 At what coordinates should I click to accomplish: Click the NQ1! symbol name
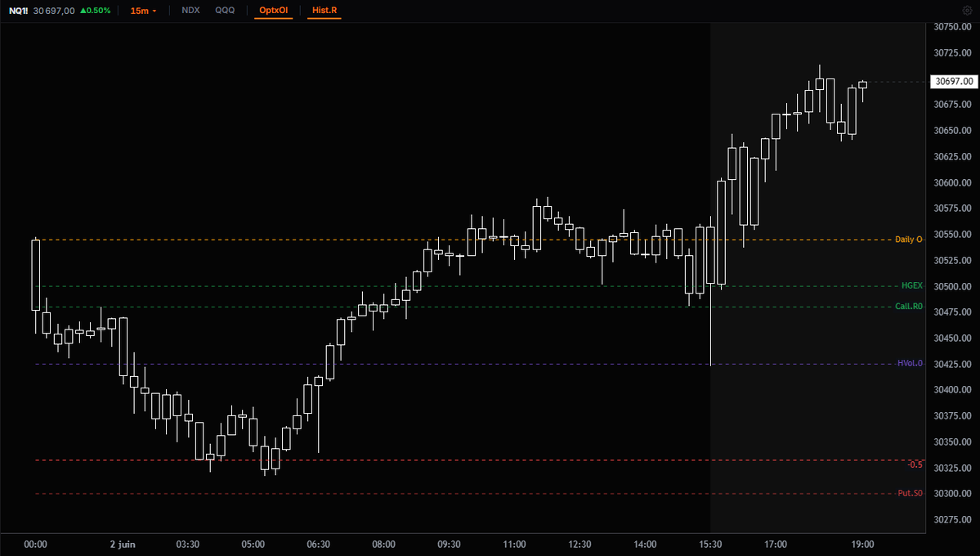click(18, 11)
